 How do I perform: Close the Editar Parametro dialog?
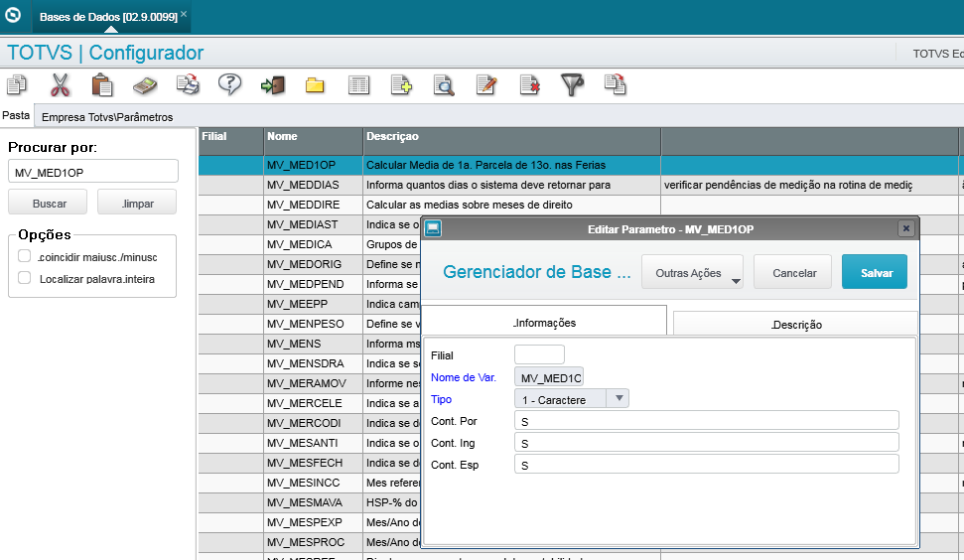click(x=905, y=228)
